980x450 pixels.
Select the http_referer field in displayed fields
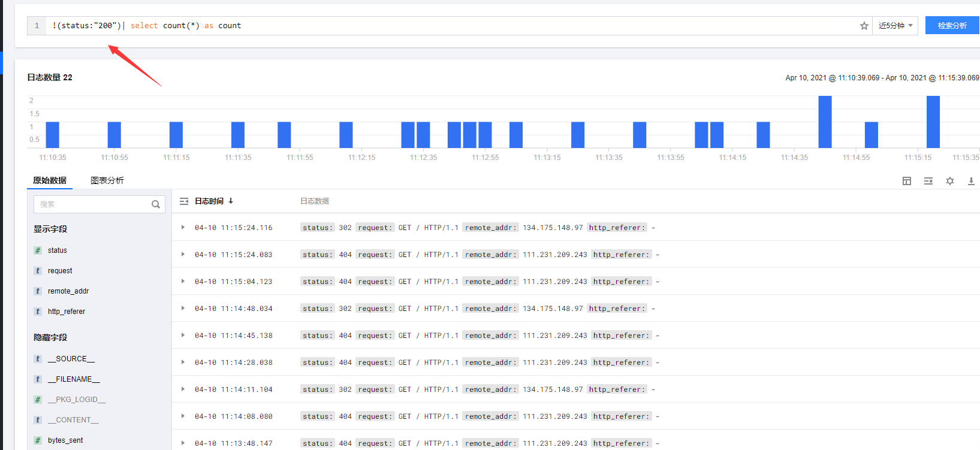click(67, 312)
